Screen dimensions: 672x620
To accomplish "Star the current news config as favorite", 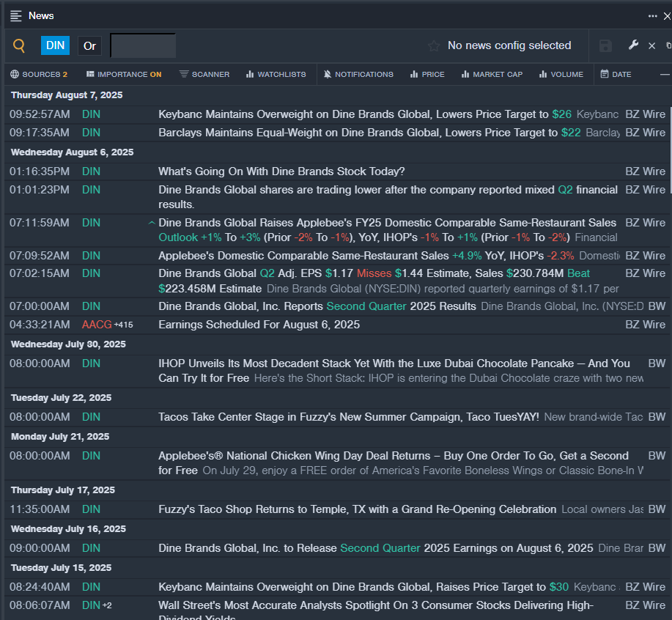I will [x=434, y=45].
